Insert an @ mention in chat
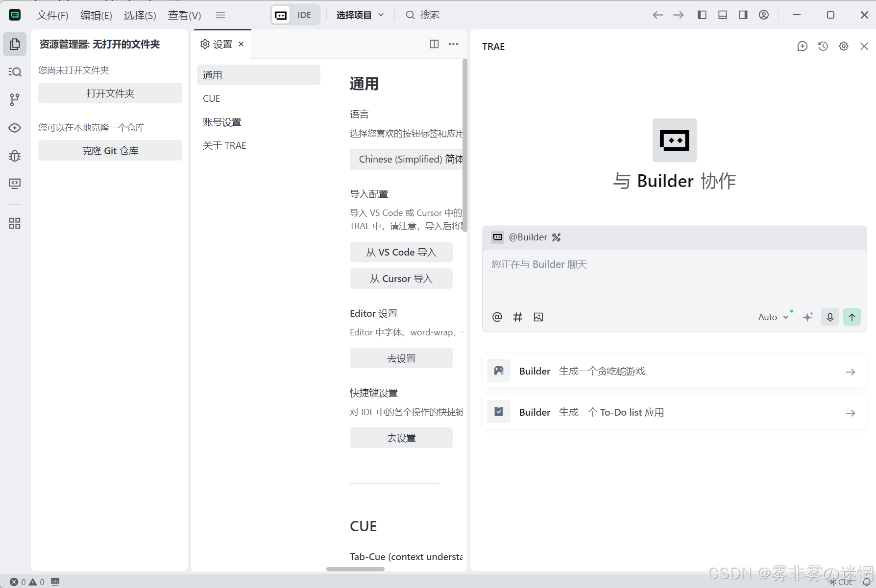Screen dimensions: 876x588 click(x=497, y=317)
